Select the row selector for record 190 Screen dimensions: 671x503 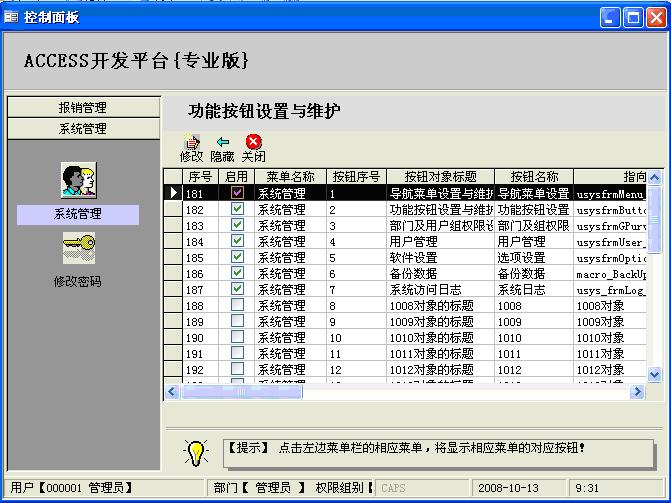[x=173, y=337]
